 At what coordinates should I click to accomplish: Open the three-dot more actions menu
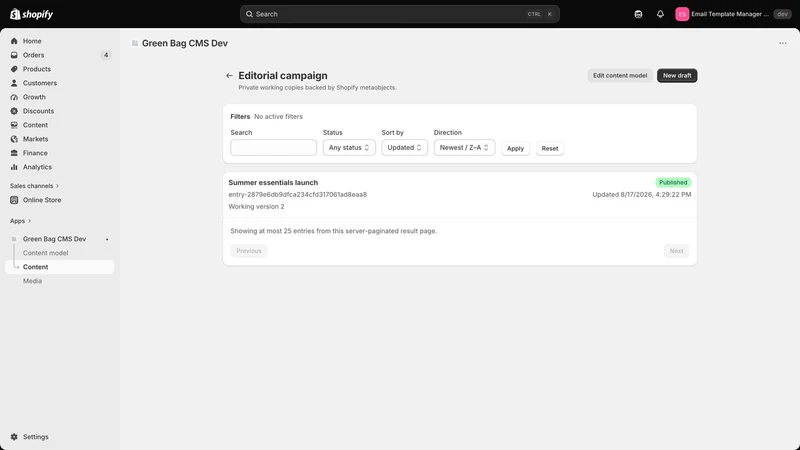click(x=783, y=43)
